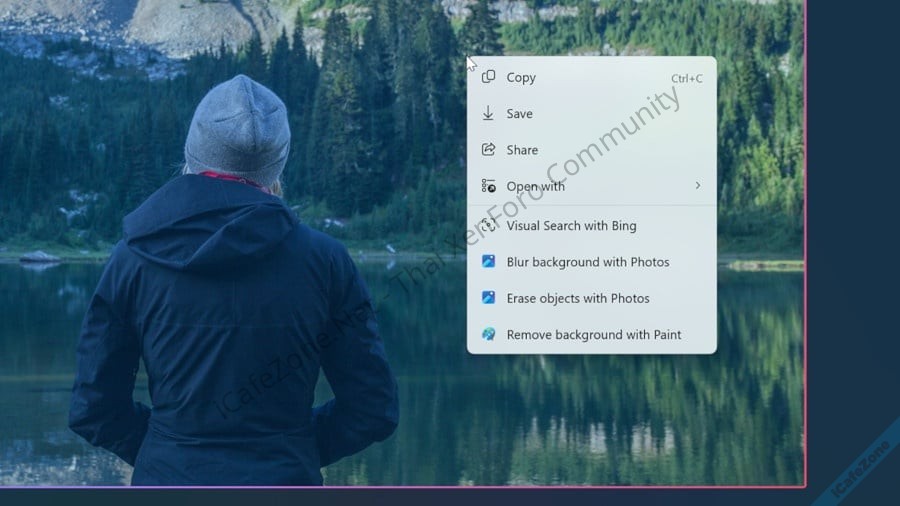Click the Open with icon
The image size is (900, 506).
[x=489, y=186]
